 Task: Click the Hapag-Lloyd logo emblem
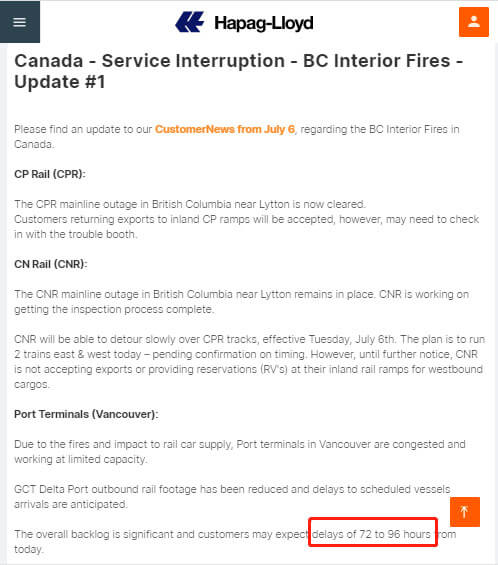190,22
